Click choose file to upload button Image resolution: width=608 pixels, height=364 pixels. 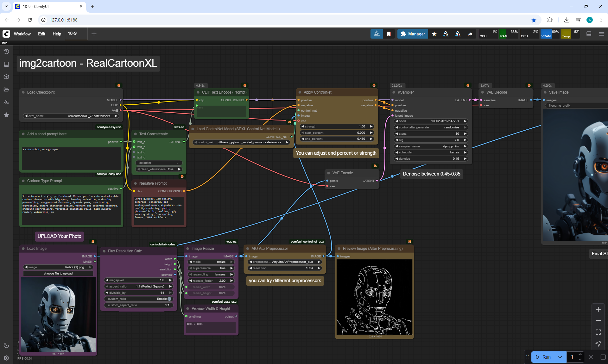(58, 274)
